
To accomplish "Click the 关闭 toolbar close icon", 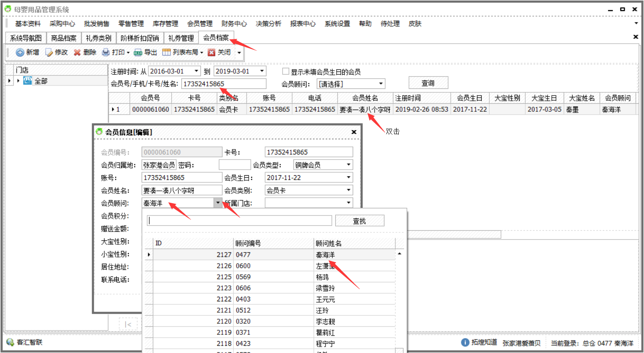I will (x=211, y=52).
